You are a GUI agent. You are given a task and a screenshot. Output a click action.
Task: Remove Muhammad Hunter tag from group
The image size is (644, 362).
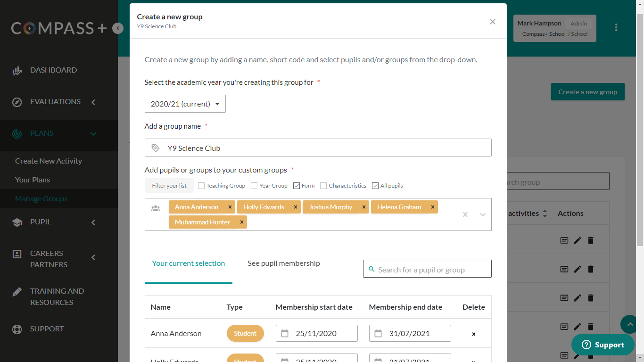pos(242,222)
